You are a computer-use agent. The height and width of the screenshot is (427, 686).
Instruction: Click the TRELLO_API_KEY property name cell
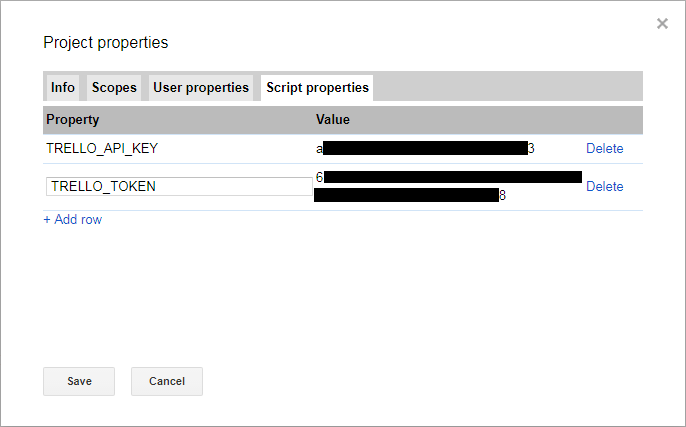tap(103, 149)
